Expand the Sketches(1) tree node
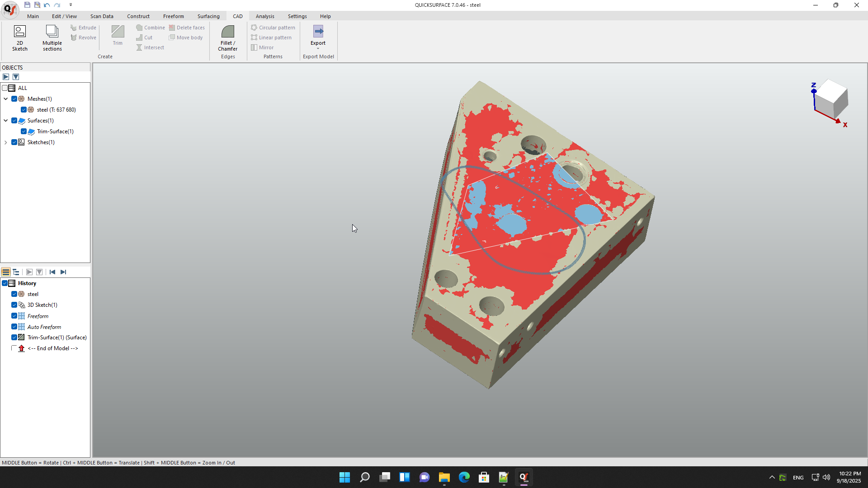Screen dimensions: 868x488 [x=6, y=142]
